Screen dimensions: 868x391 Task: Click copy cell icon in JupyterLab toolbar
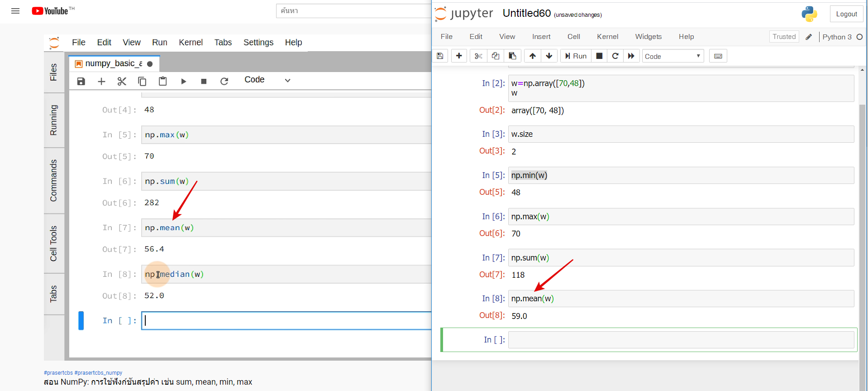click(x=142, y=81)
